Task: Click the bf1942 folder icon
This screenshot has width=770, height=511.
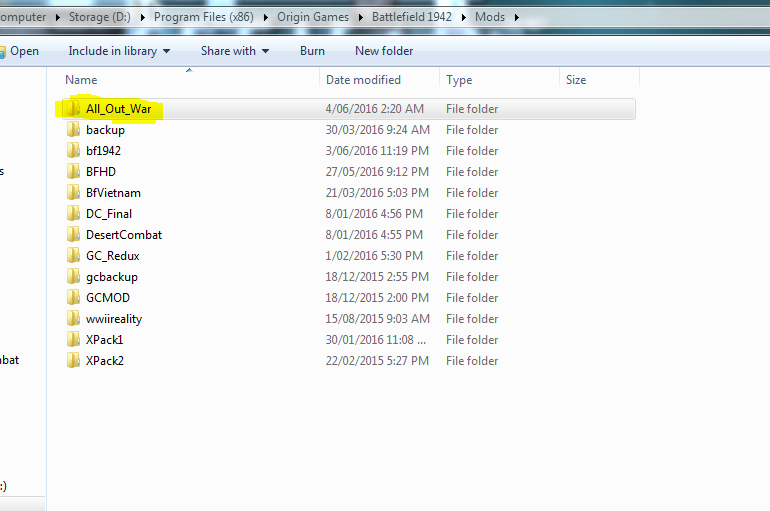Action: [x=73, y=151]
